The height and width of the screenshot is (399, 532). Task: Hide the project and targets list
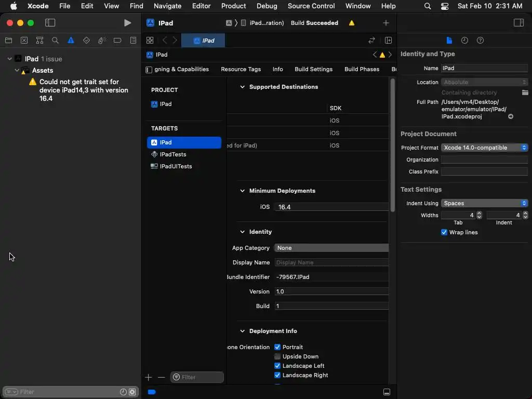pos(149,70)
